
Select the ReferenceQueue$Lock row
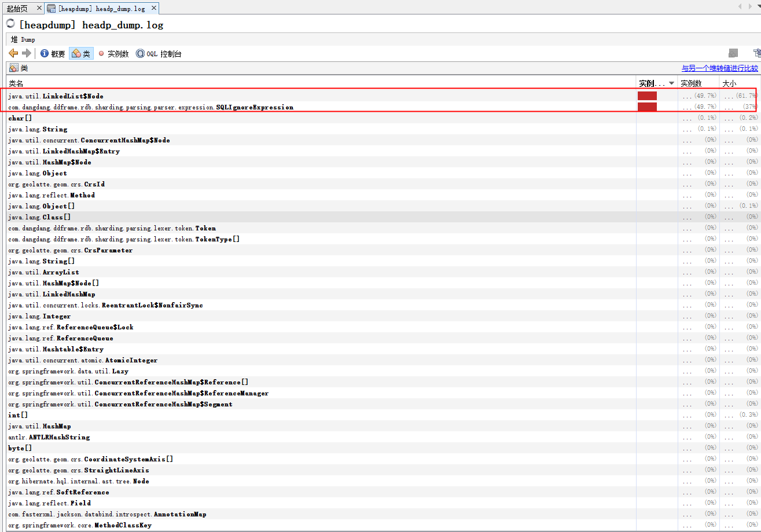(382, 327)
